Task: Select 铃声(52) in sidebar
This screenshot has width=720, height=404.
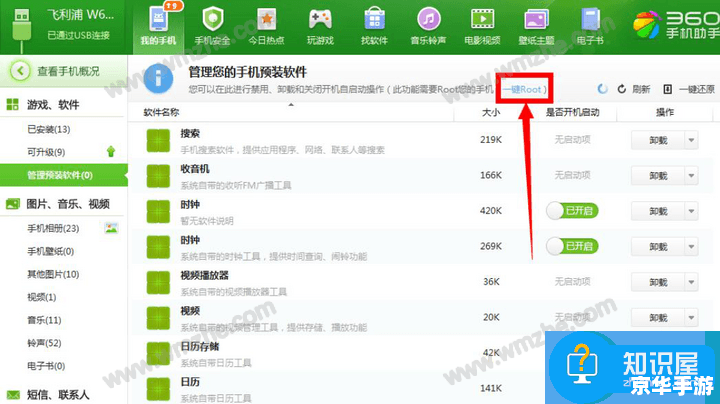Action: [44, 343]
